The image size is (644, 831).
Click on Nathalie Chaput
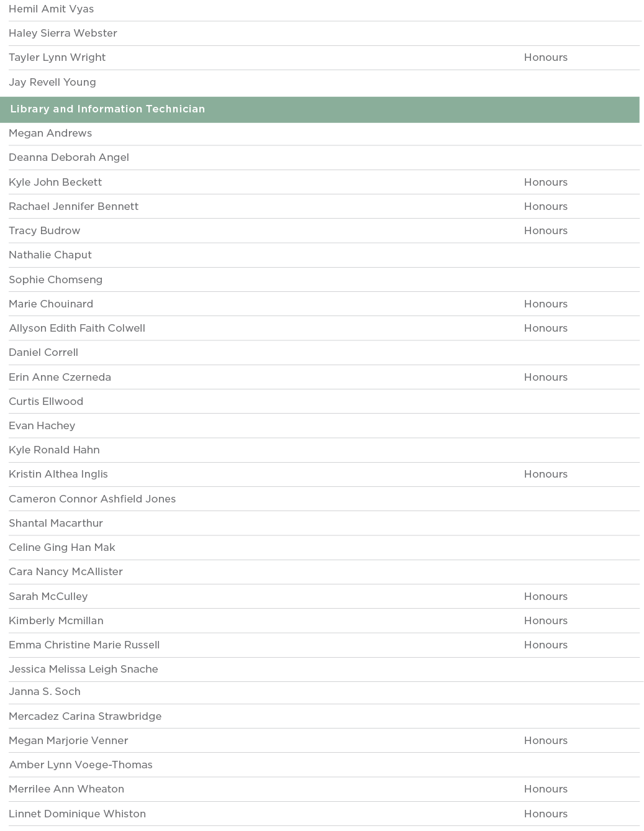coord(50,255)
